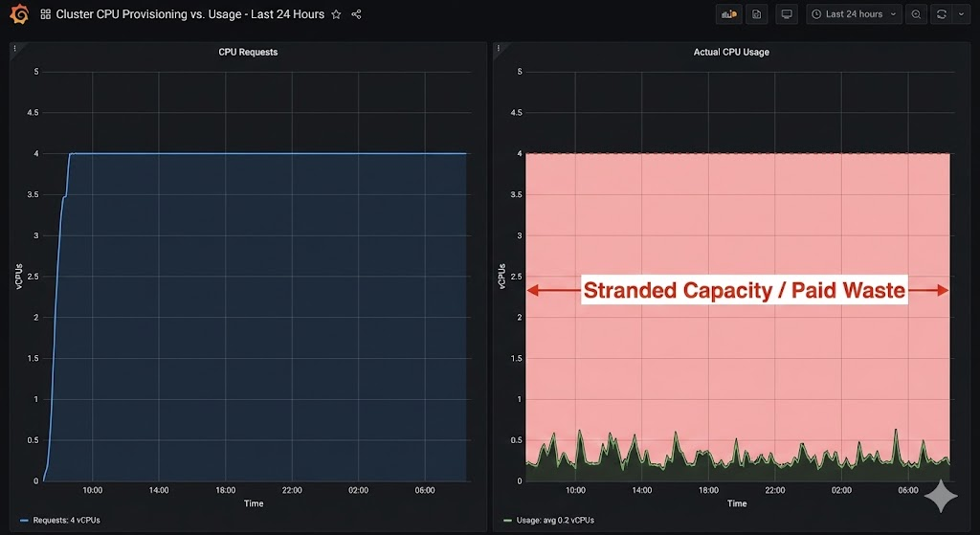Click the add panel icon
Screen dimensions: 980x535
(x=729, y=14)
